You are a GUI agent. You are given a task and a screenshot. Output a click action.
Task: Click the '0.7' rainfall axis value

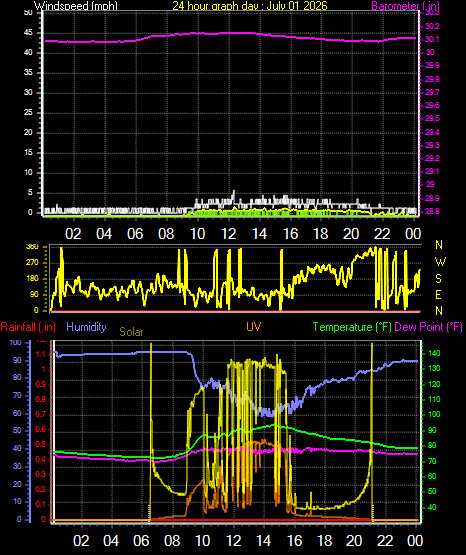pos(41,414)
